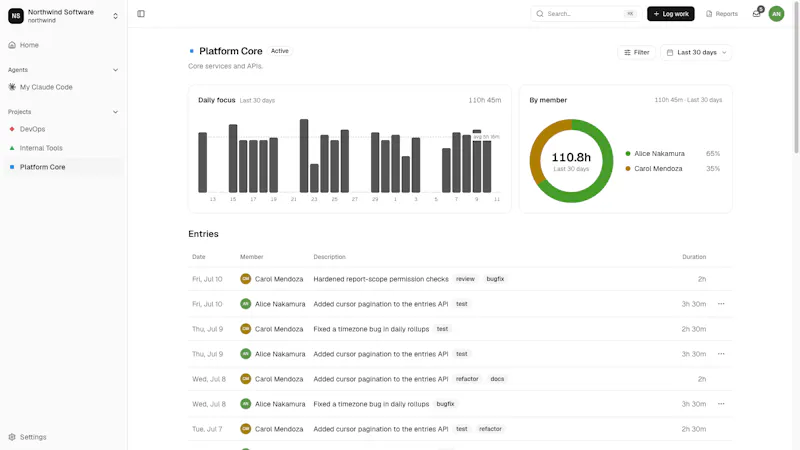Click the Search input field
The image size is (800, 450).
585,14
